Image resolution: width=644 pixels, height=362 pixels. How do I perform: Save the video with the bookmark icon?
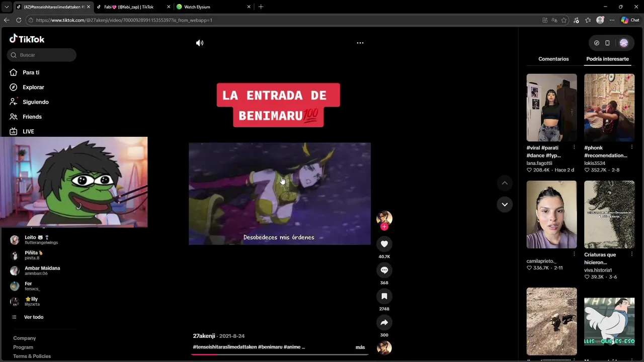pos(384,296)
